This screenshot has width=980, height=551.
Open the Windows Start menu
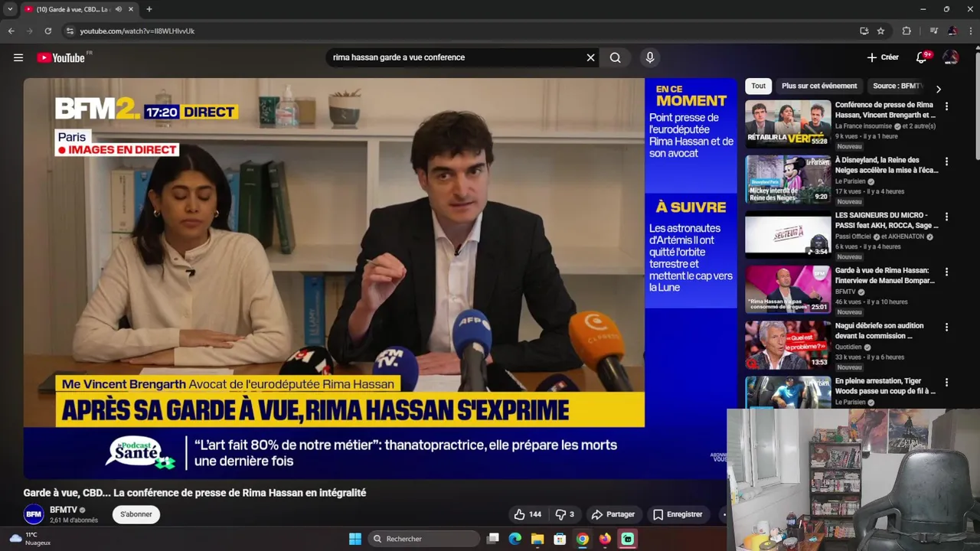(355, 539)
